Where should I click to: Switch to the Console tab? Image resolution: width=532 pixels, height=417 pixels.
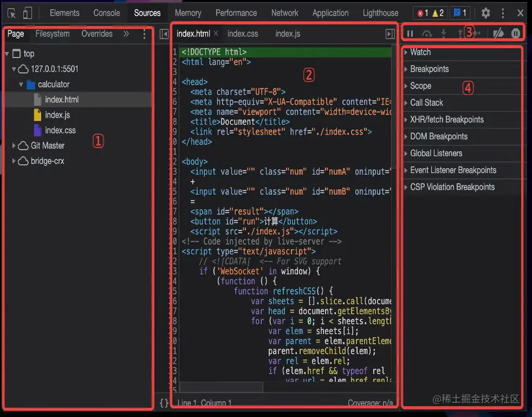click(x=107, y=13)
